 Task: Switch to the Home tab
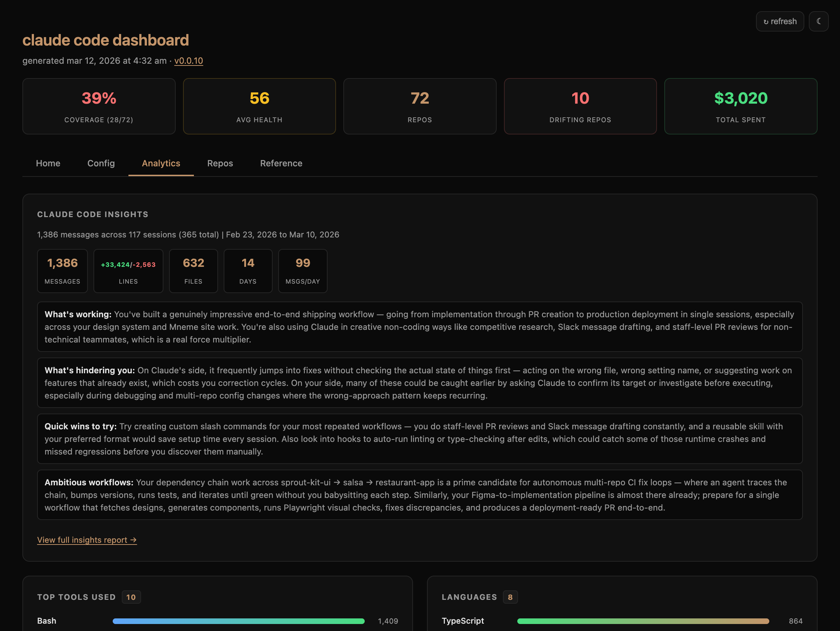click(x=48, y=164)
